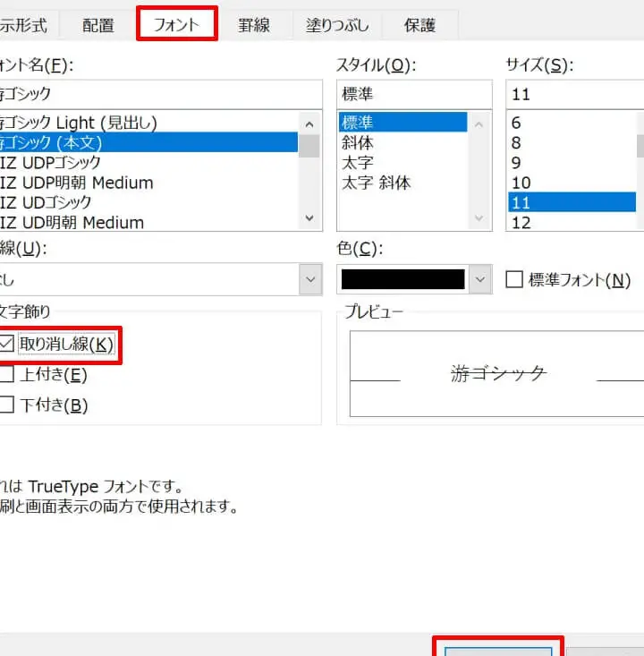Select font size 6

tap(572, 123)
